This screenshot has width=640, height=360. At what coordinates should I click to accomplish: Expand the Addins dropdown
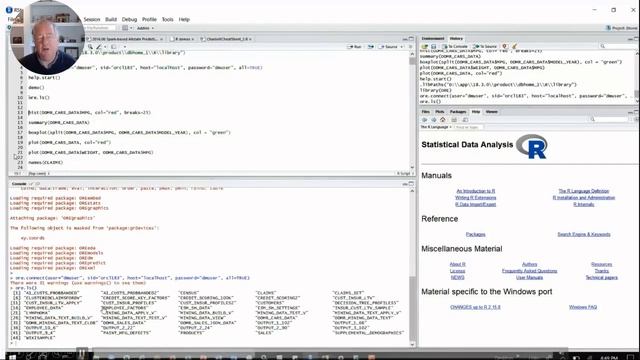[x=145, y=28]
